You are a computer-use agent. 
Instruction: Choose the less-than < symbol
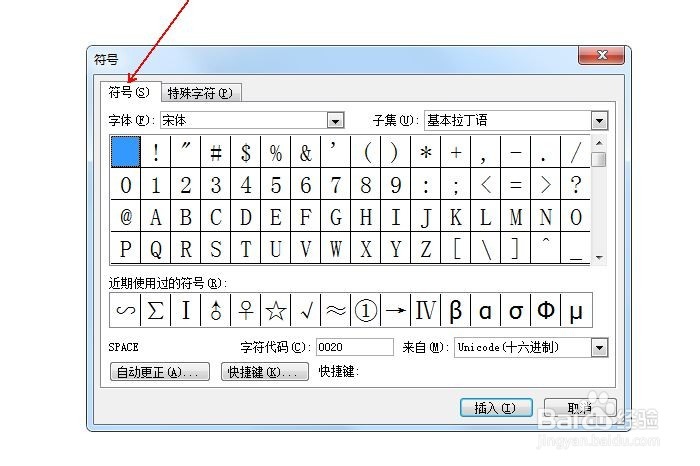[x=486, y=184]
